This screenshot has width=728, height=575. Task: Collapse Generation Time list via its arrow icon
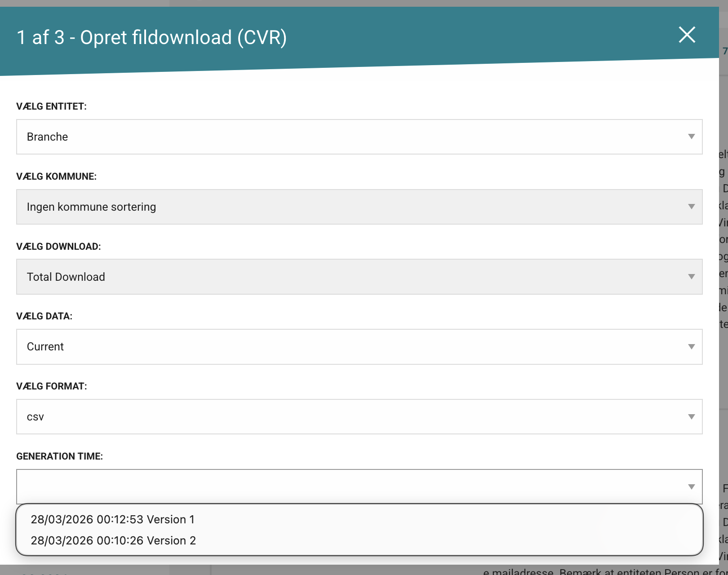tap(691, 487)
